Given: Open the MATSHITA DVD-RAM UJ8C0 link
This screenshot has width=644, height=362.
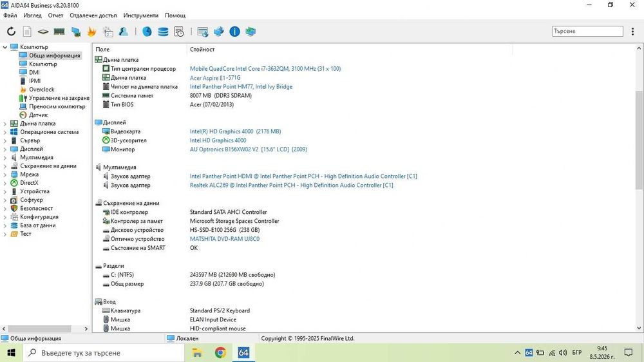Looking at the screenshot, I should pyautogui.click(x=225, y=239).
